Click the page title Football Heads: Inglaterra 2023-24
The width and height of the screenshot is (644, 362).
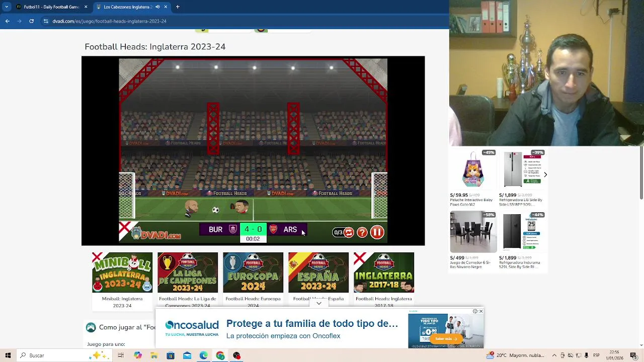(x=155, y=47)
